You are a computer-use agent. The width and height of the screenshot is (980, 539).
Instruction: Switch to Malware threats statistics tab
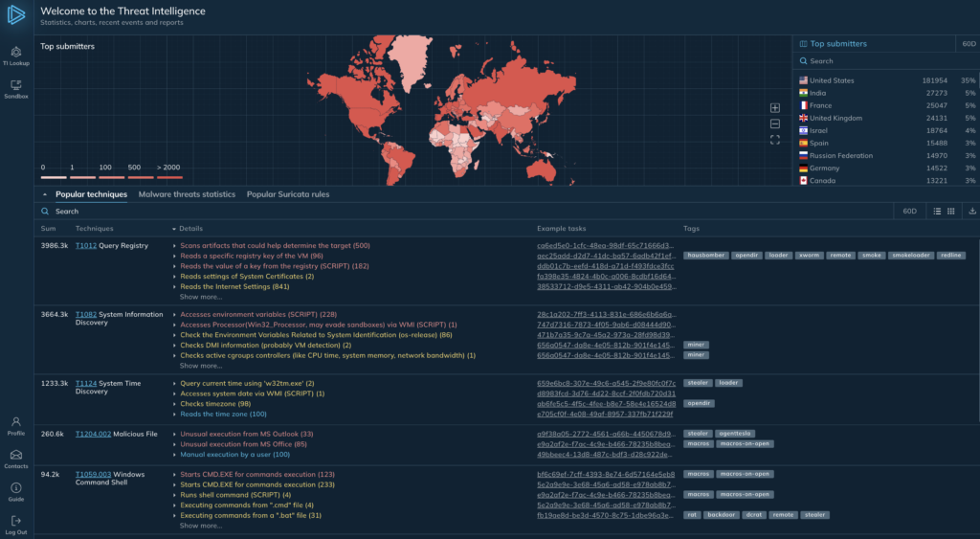coord(187,194)
